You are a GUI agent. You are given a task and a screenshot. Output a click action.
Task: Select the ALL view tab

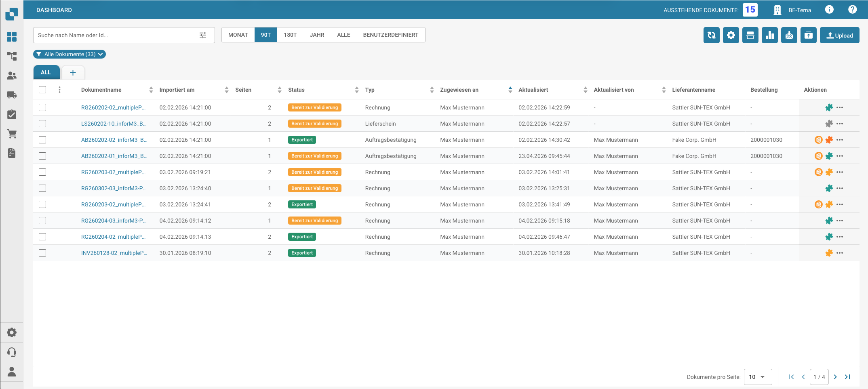46,73
